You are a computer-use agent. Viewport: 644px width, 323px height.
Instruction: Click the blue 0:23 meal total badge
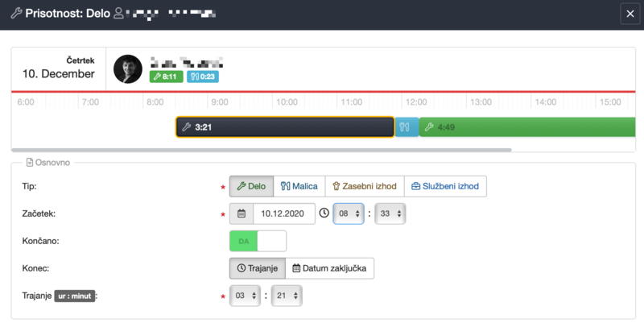click(x=202, y=77)
